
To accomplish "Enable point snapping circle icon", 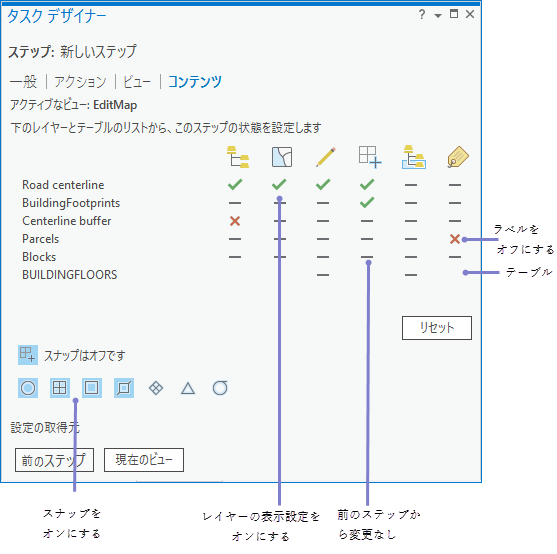I will point(28,388).
